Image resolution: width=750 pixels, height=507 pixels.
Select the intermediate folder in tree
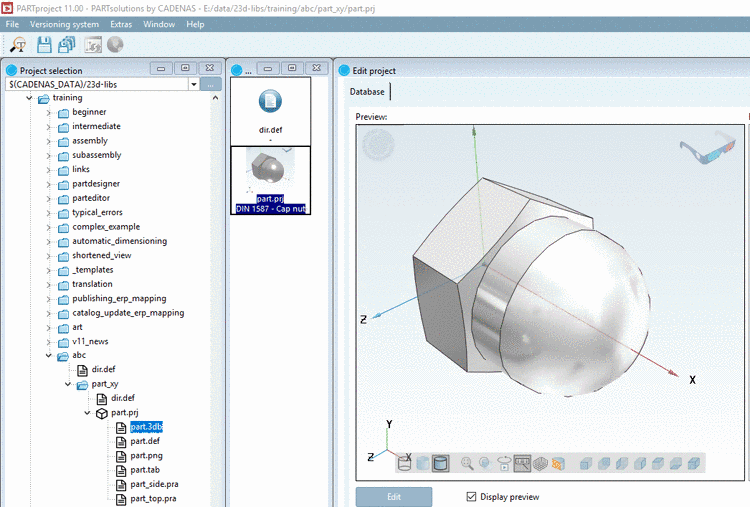click(96, 126)
